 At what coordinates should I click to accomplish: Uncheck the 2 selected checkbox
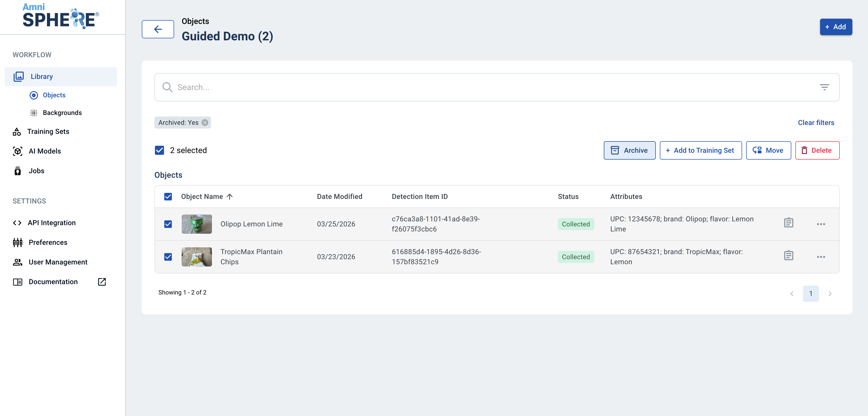click(159, 150)
